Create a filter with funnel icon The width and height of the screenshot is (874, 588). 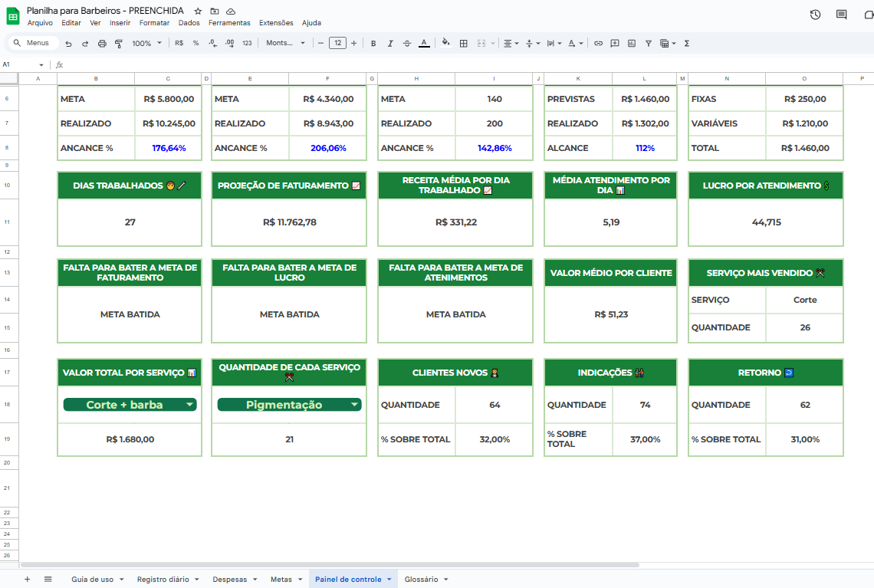pos(649,44)
